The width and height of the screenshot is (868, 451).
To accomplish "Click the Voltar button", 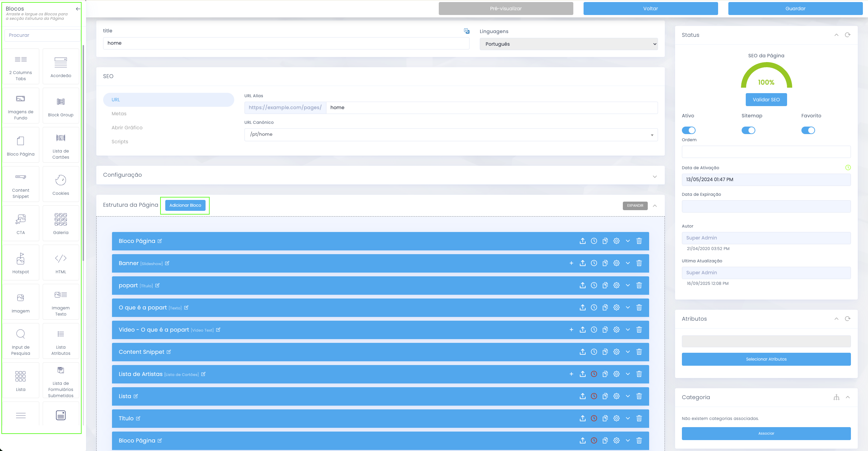I will 651,9.
